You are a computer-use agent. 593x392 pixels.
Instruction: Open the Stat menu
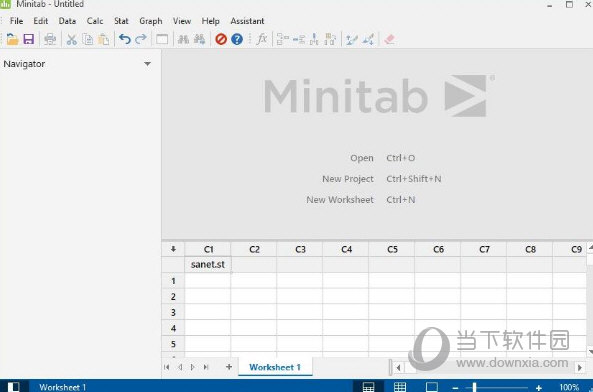point(121,21)
